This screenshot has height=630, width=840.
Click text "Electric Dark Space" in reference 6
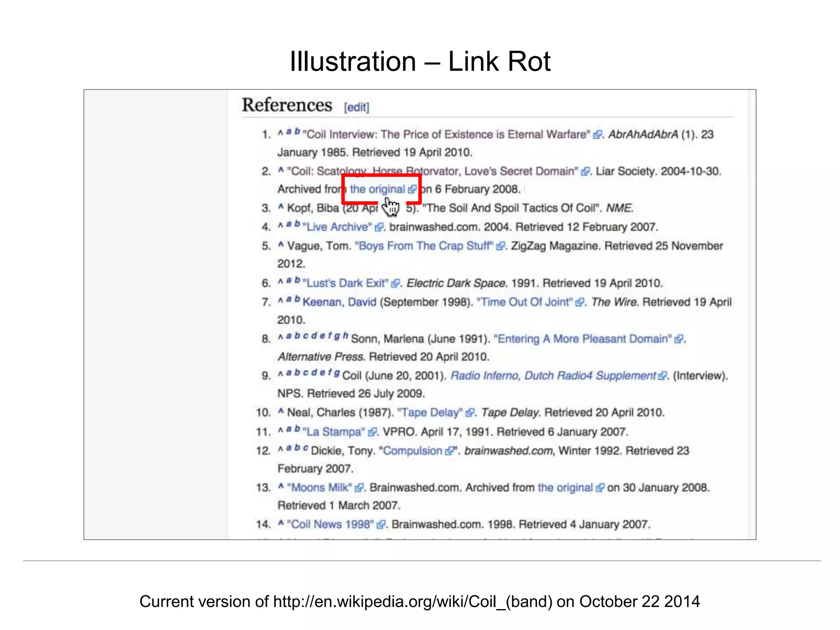click(x=456, y=283)
